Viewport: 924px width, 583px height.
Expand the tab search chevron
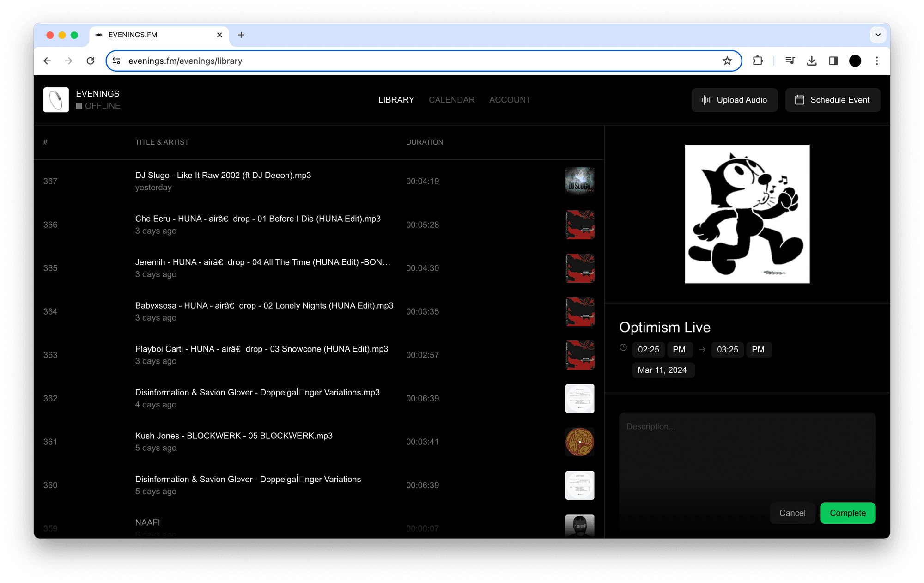coord(878,35)
